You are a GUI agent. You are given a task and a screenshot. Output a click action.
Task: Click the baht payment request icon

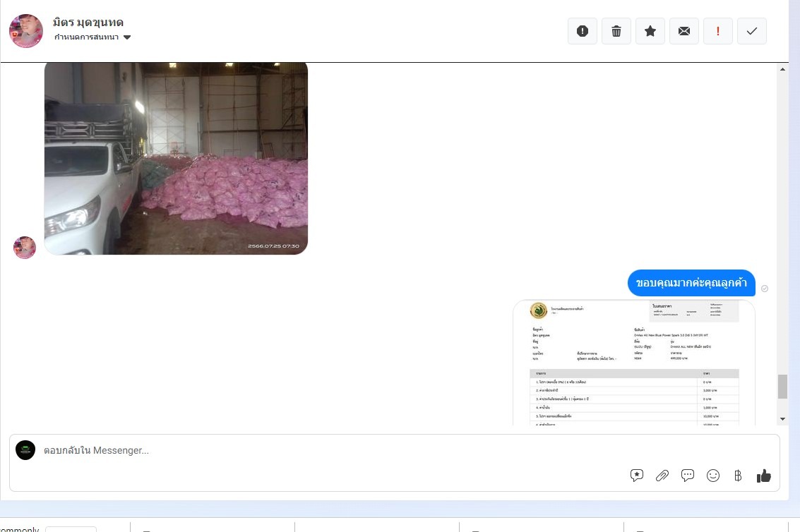pyautogui.click(x=738, y=476)
